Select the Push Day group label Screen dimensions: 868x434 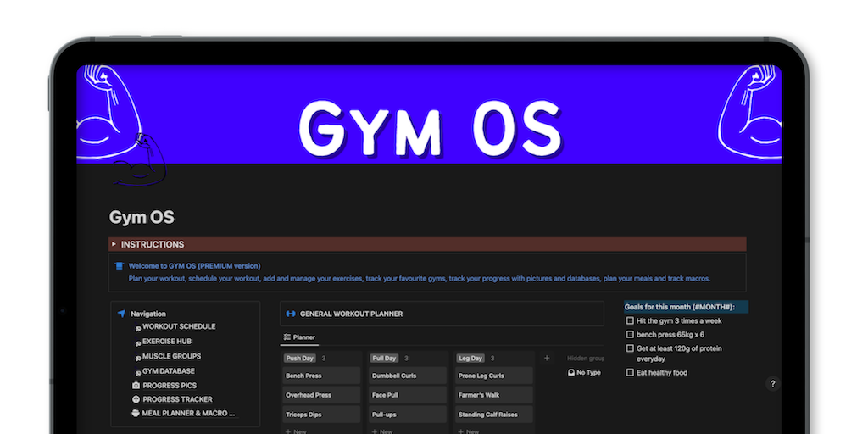pos(300,359)
